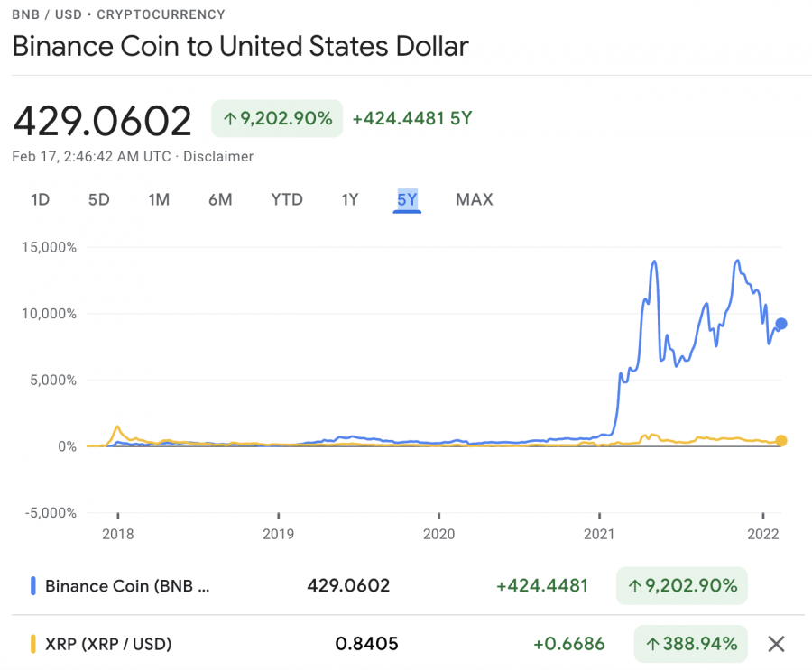Select the 1D time range tab
Image resolution: width=812 pixels, height=670 pixels.
point(40,199)
